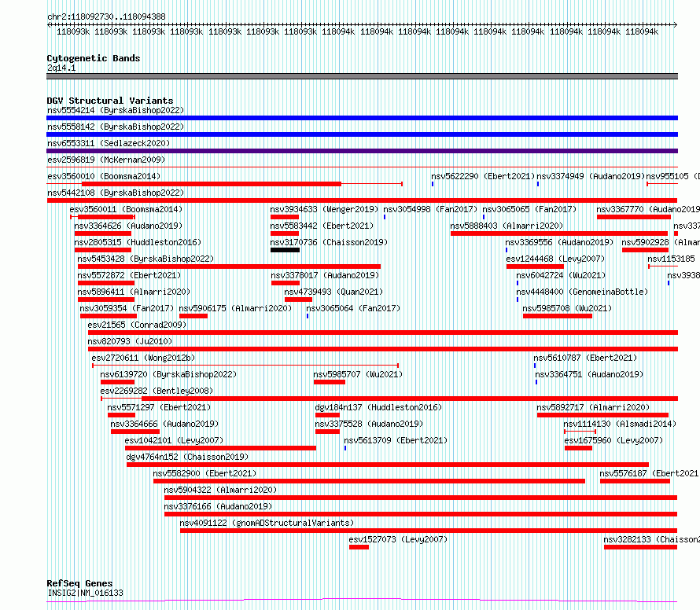
Task: Click the red bar under nsv5888403 (Almarri2020)
Action: [559, 233]
